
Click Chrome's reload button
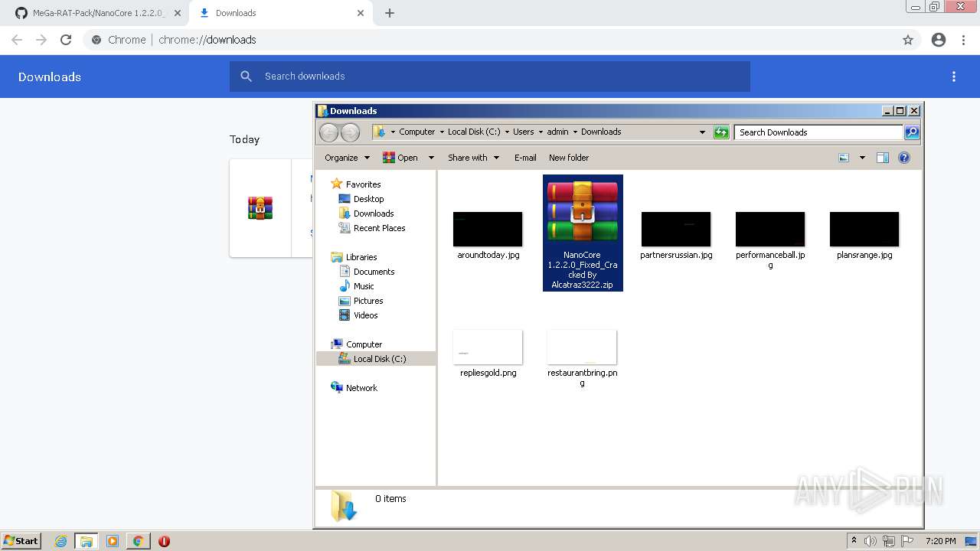coord(66,40)
